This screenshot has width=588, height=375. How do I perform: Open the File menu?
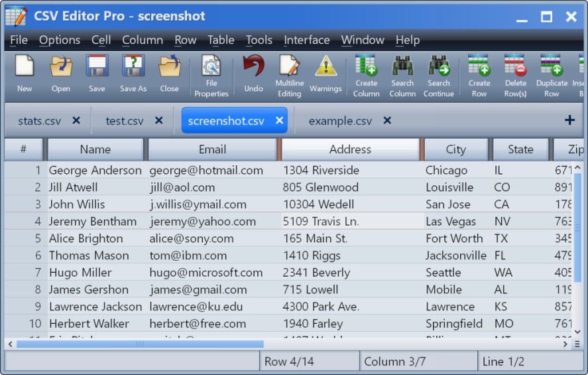(x=19, y=40)
